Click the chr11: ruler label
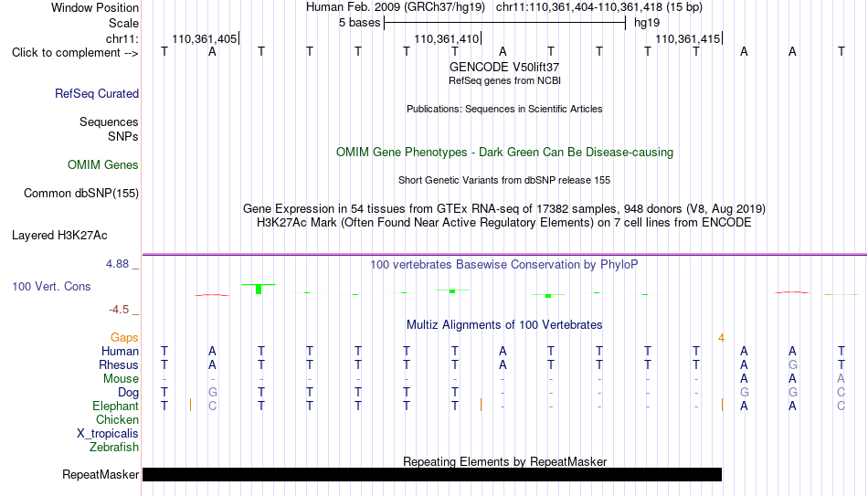The height and width of the screenshot is (496, 868). (122, 38)
